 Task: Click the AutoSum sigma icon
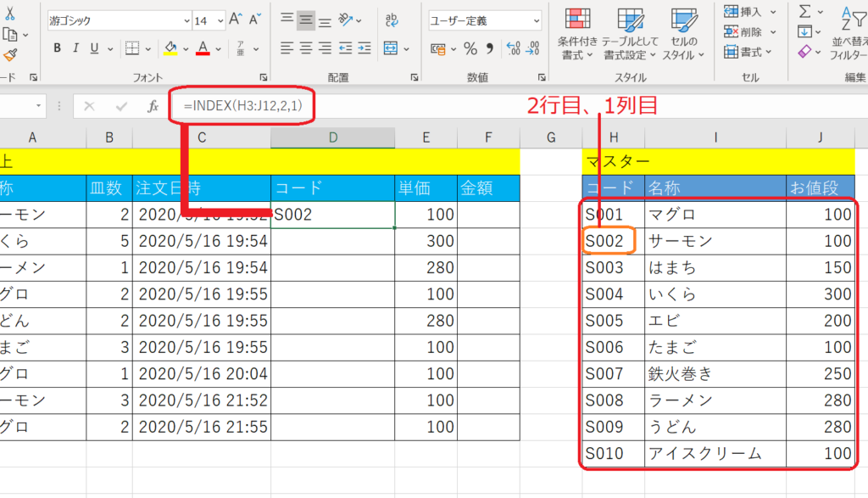click(804, 11)
